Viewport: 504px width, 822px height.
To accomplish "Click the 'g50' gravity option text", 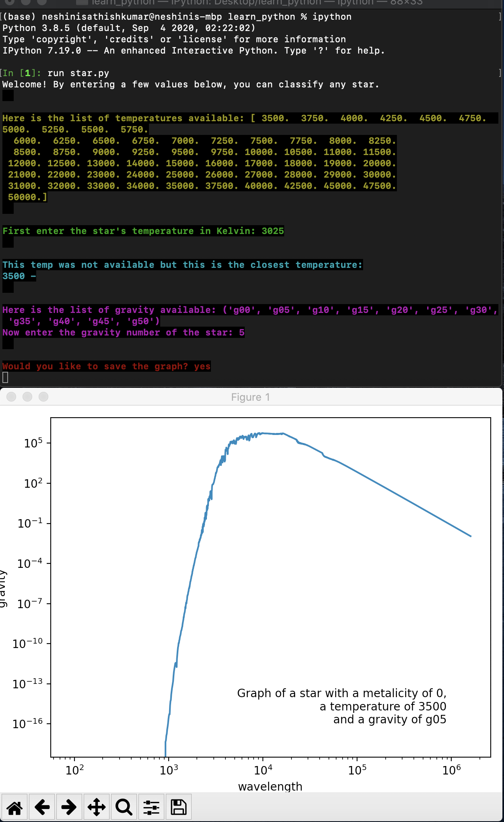I will 140,321.
